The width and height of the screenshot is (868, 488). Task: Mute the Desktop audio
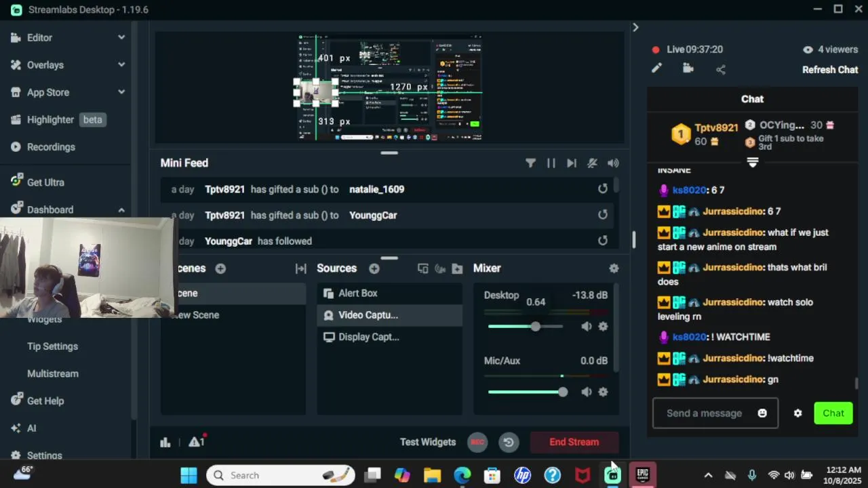tap(587, 327)
